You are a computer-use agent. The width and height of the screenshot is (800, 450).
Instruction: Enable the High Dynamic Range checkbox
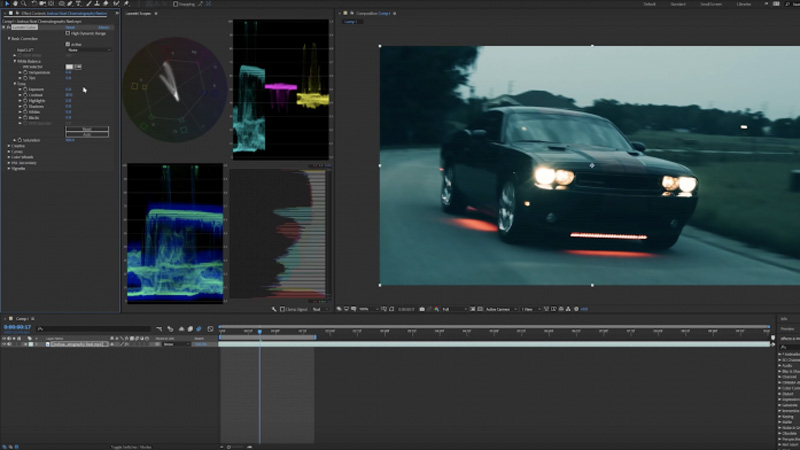(69, 33)
